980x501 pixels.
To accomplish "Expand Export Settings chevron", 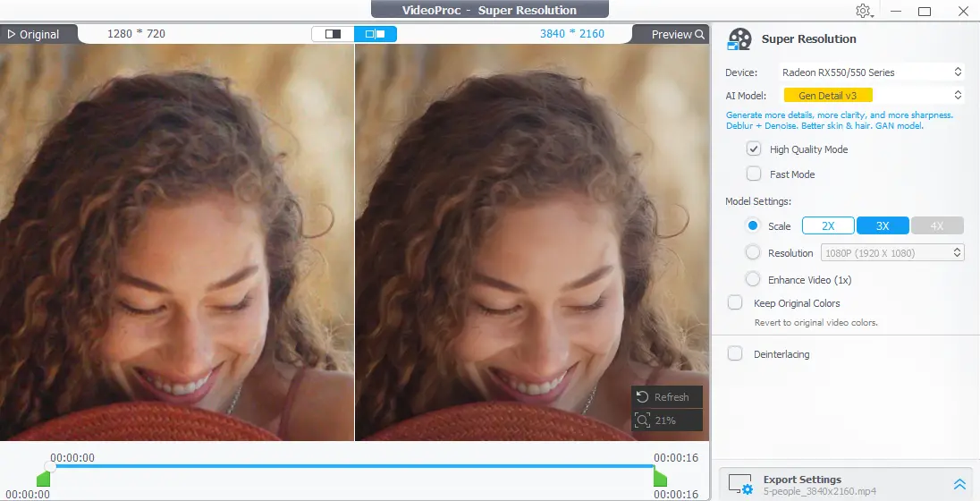I will coord(959,484).
